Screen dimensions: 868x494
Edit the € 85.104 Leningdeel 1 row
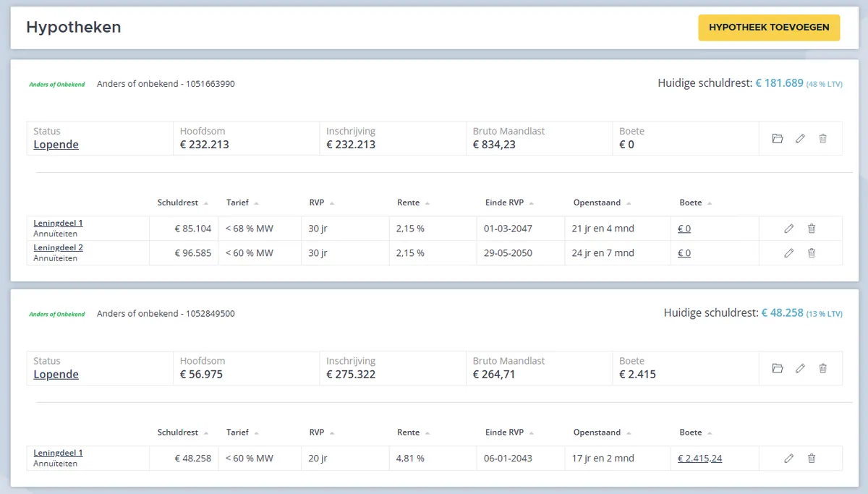pos(789,229)
